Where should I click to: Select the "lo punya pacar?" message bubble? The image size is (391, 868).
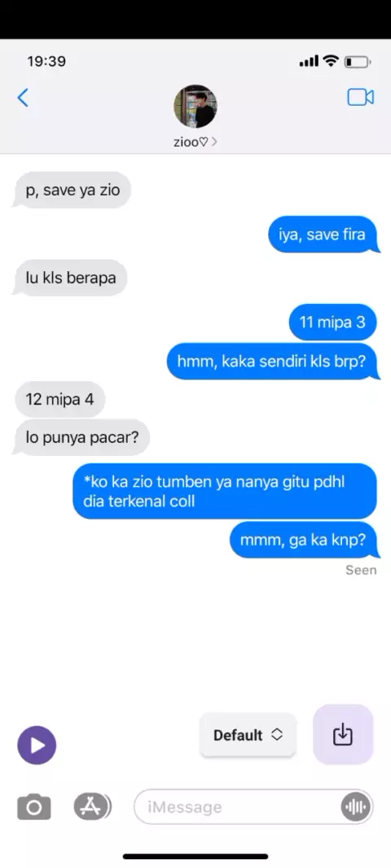[81, 438]
